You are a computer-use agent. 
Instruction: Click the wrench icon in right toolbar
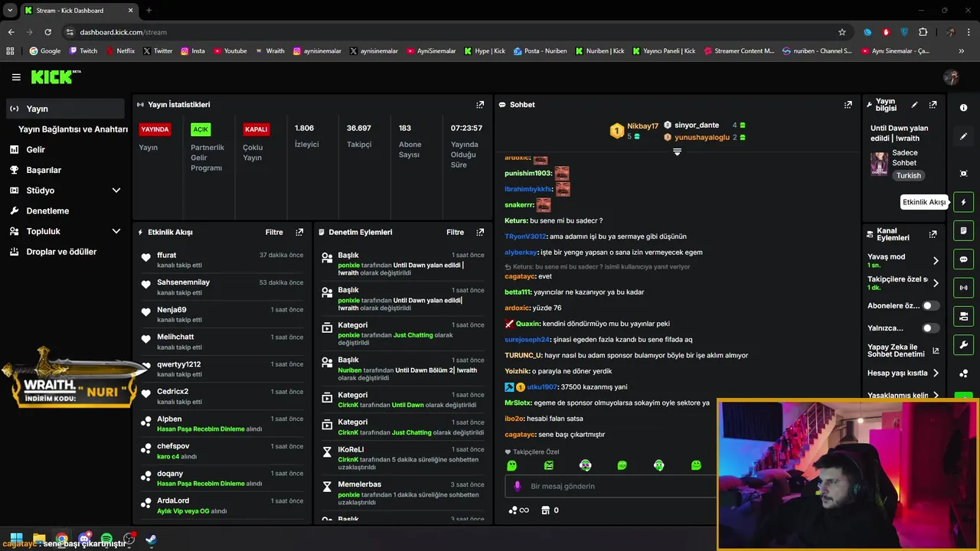pyautogui.click(x=963, y=345)
